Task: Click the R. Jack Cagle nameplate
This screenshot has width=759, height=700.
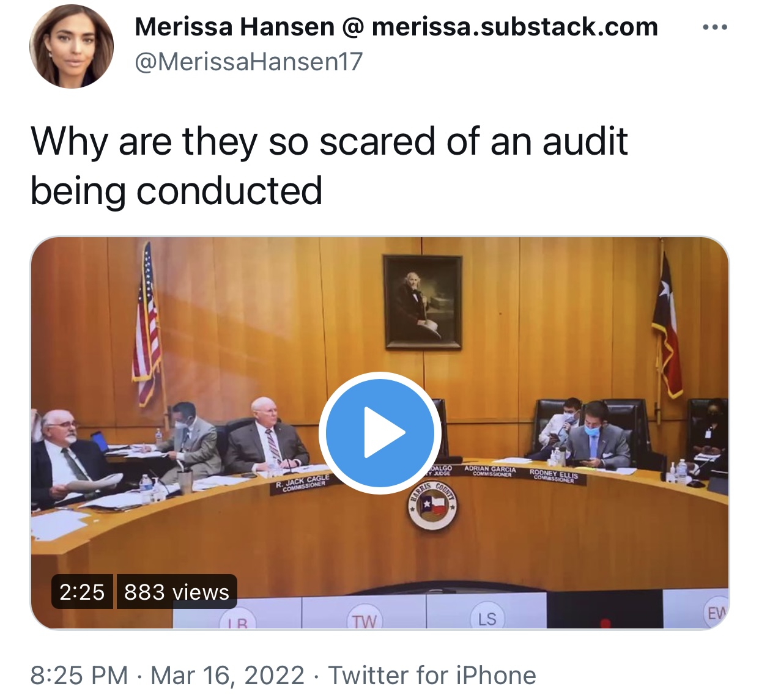Action: [302, 483]
